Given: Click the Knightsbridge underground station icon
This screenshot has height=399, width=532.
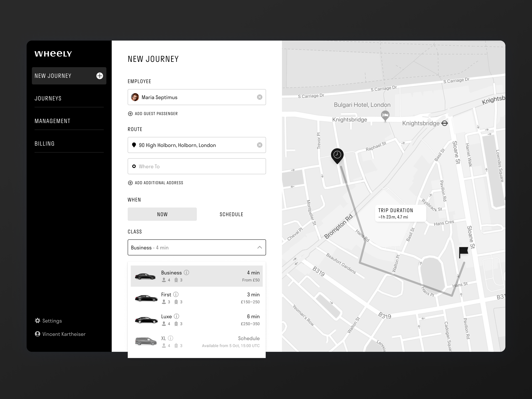Looking at the screenshot, I should coord(445,123).
